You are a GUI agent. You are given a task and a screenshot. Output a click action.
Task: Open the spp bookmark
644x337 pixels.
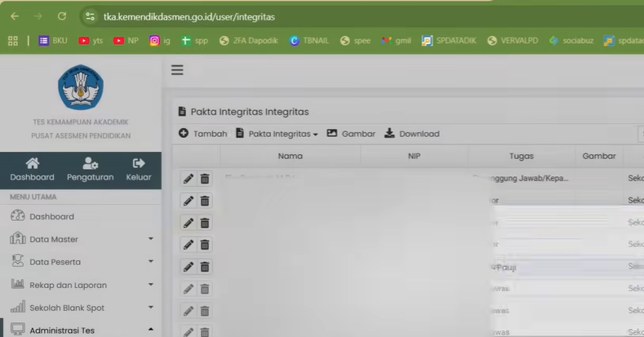[x=195, y=41]
